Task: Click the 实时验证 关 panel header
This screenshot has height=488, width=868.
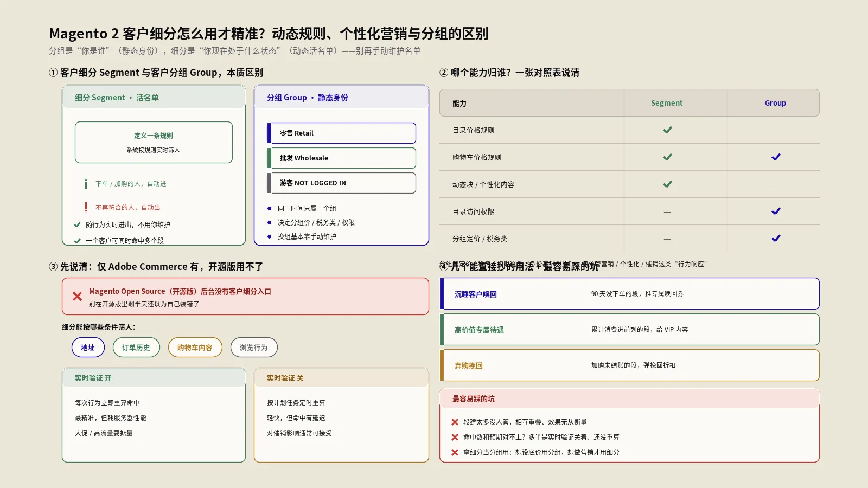Action: [x=341, y=378]
